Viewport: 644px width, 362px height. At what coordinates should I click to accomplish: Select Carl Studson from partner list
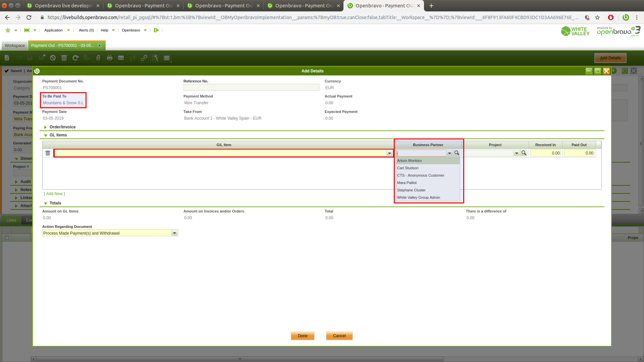pyautogui.click(x=408, y=168)
